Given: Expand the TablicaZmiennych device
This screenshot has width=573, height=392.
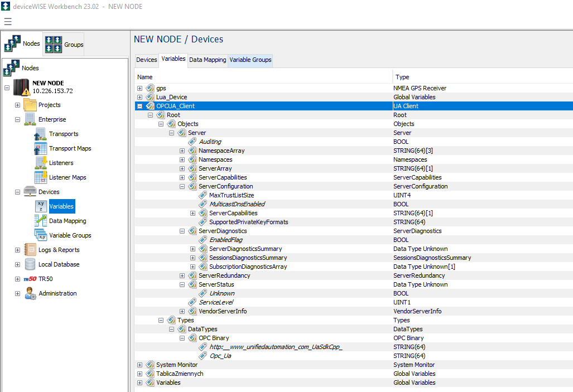Looking at the screenshot, I should [139, 374].
